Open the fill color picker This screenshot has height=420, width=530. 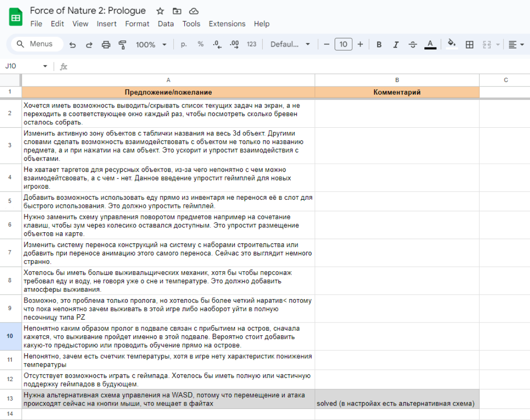point(451,44)
